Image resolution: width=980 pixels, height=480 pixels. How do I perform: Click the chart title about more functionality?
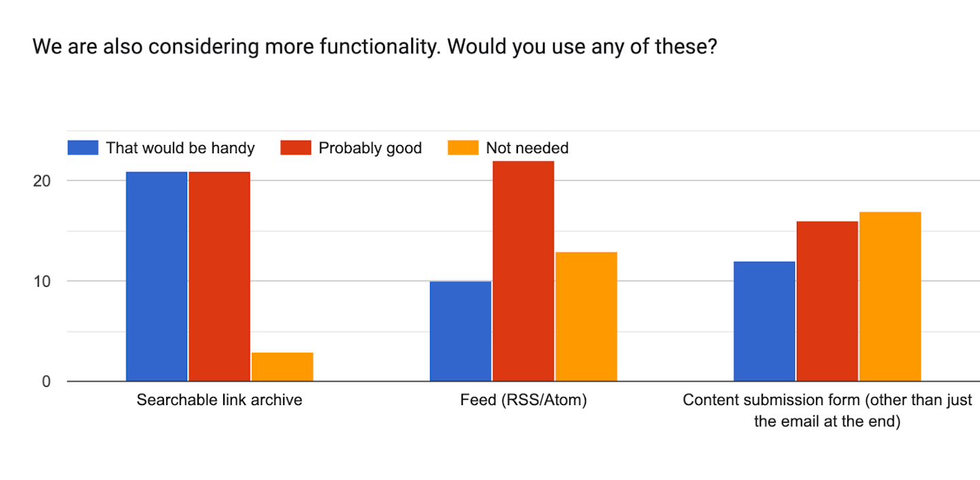tap(375, 46)
